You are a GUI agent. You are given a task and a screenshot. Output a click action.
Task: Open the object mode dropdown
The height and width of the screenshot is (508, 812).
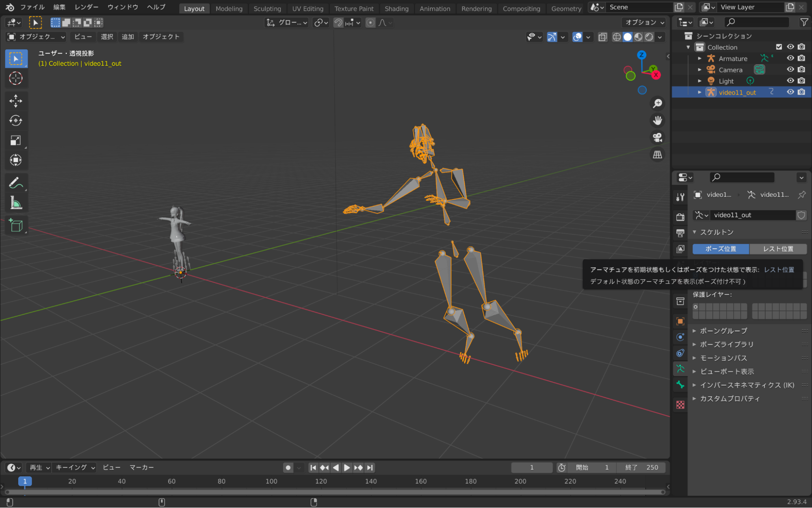[36, 37]
